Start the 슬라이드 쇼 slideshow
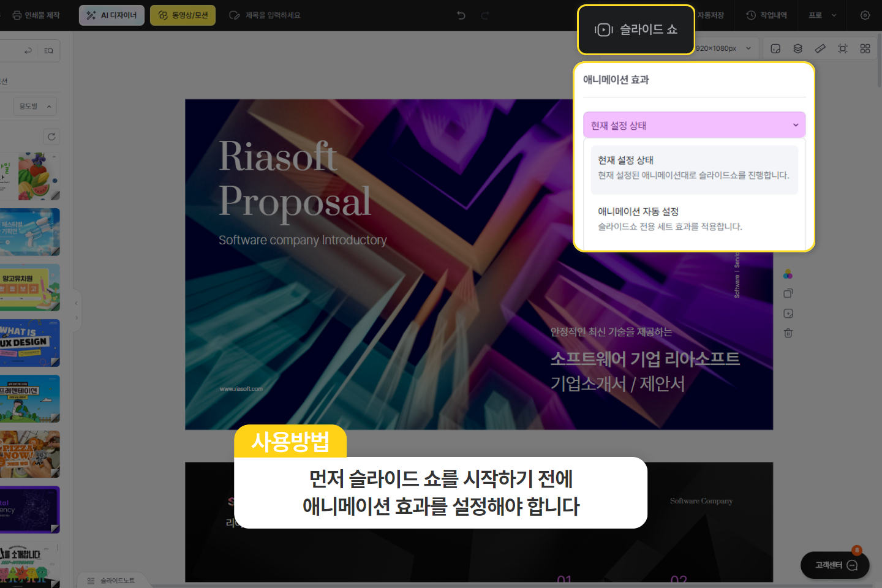 636,29
